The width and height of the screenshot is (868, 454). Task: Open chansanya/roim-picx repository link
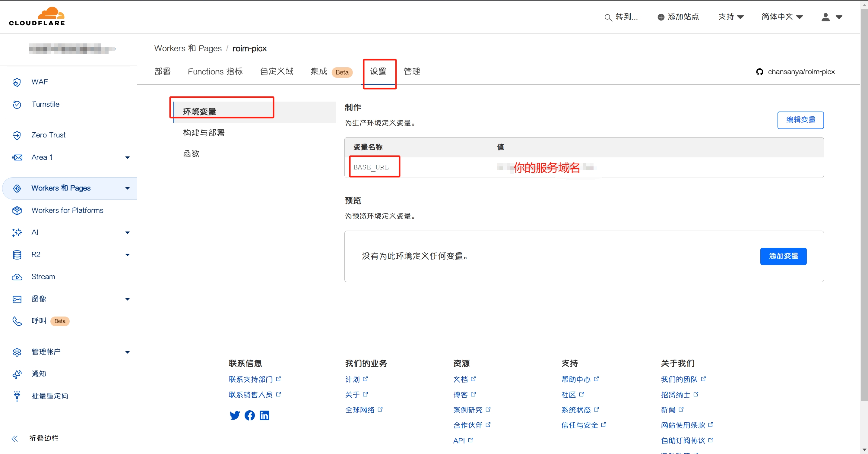pos(801,72)
